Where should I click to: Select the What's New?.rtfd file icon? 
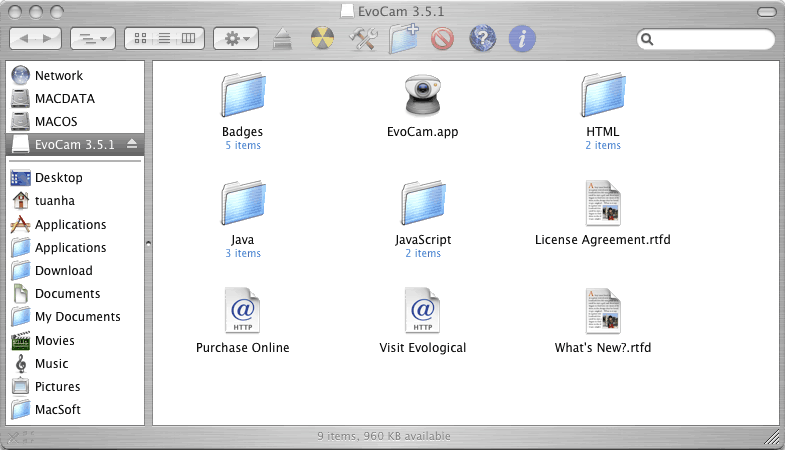(603, 310)
